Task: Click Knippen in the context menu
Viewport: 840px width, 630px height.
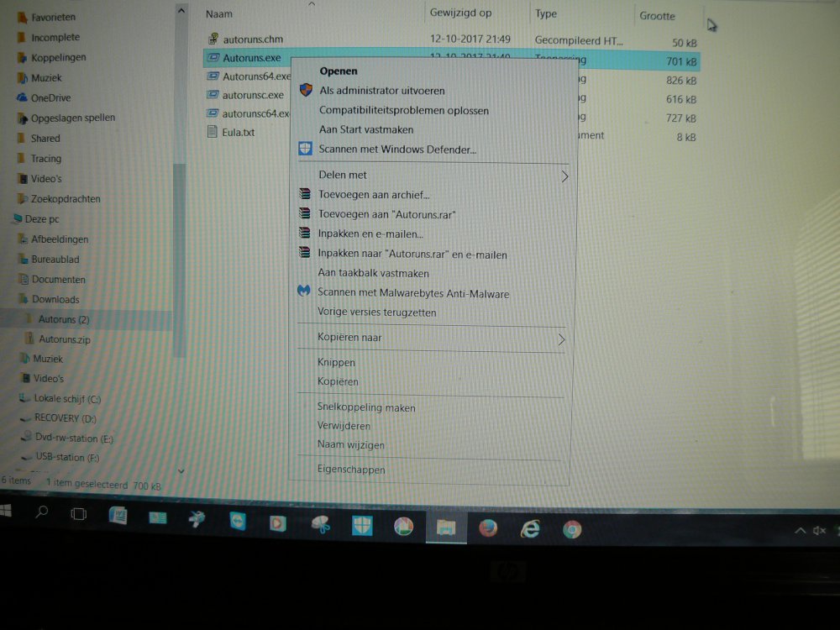Action: click(x=336, y=362)
